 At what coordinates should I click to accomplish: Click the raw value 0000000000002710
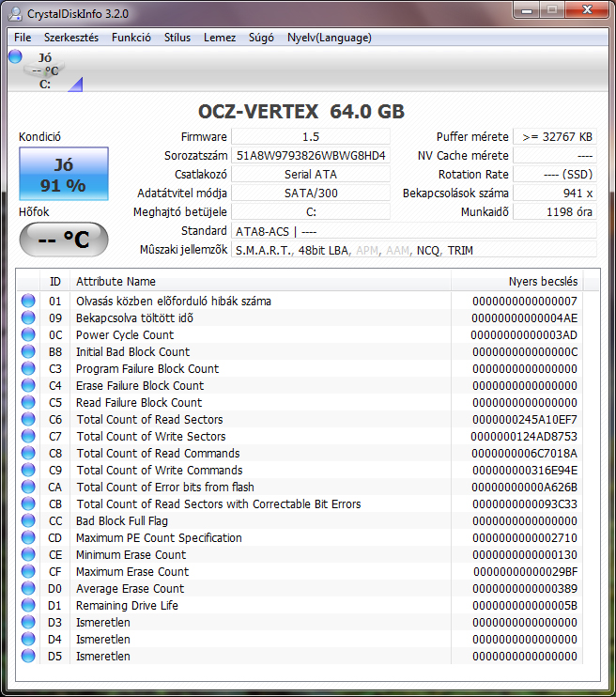tap(525, 537)
